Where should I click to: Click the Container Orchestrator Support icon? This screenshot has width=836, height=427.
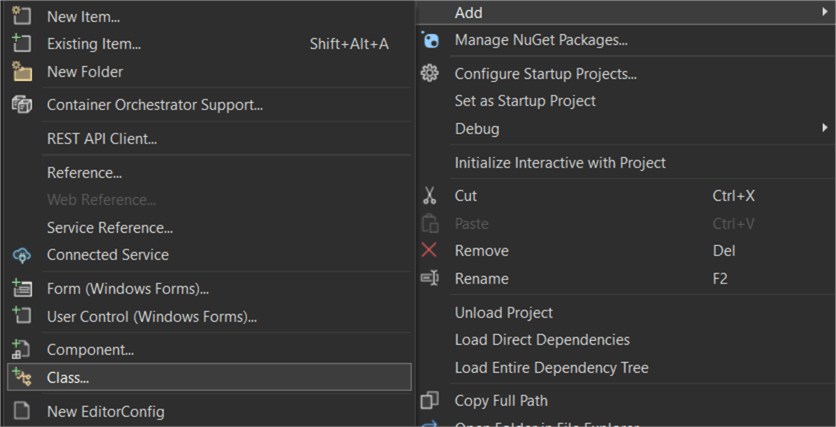21,105
